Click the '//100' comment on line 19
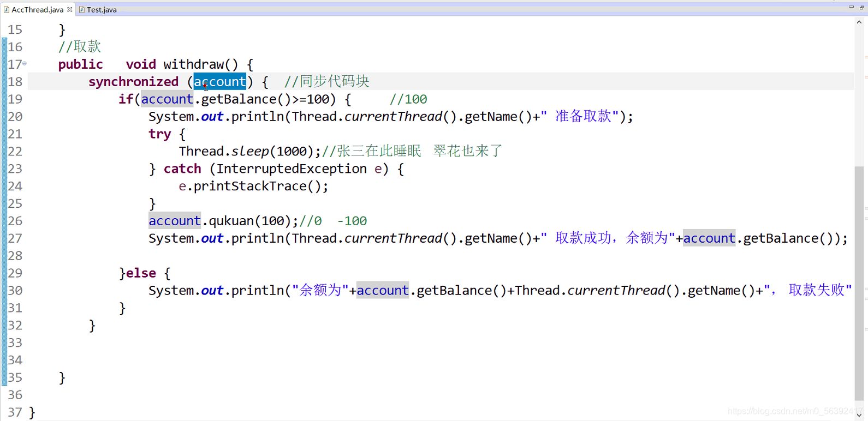Image resolution: width=868 pixels, height=421 pixels. pyautogui.click(x=408, y=99)
